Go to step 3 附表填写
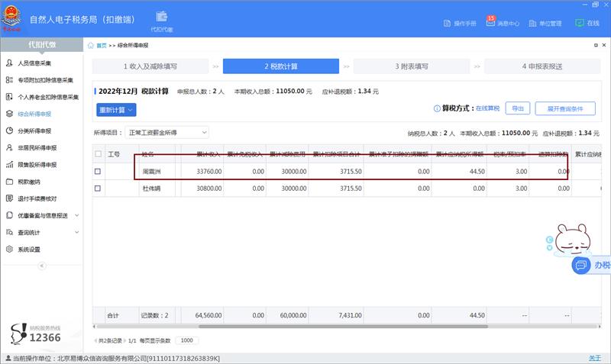Image resolution: width=611 pixels, height=364 pixels. (412, 66)
